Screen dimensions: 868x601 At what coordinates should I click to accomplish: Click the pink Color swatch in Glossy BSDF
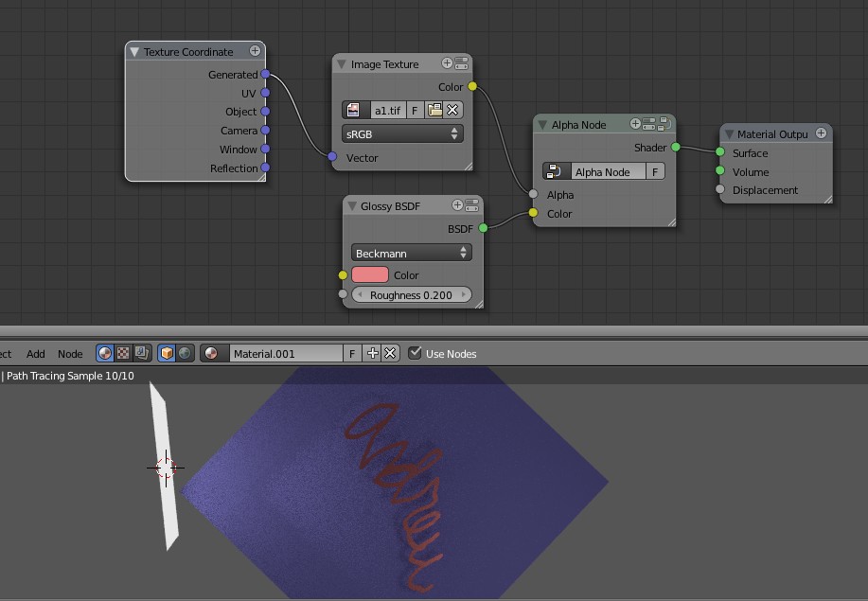pyautogui.click(x=370, y=274)
